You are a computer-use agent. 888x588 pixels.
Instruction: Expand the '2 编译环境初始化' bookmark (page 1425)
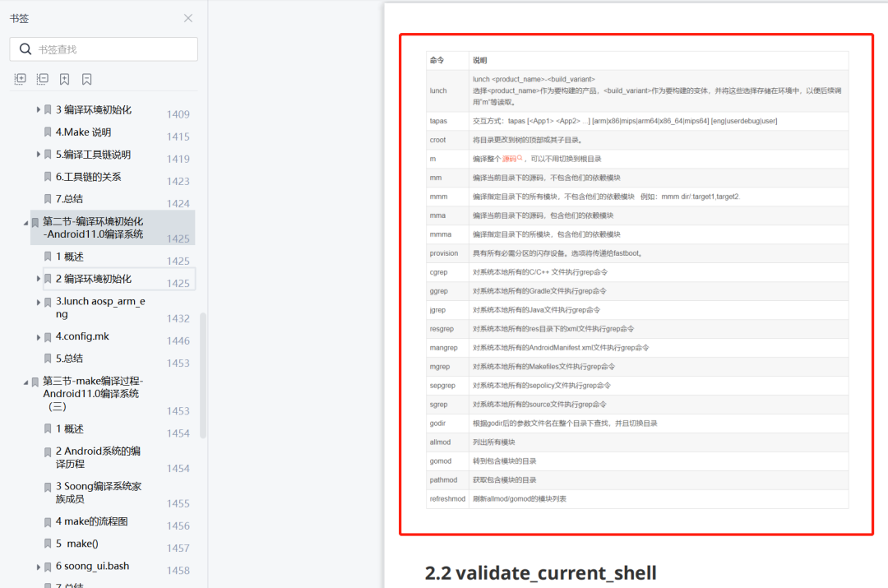pyautogui.click(x=39, y=279)
